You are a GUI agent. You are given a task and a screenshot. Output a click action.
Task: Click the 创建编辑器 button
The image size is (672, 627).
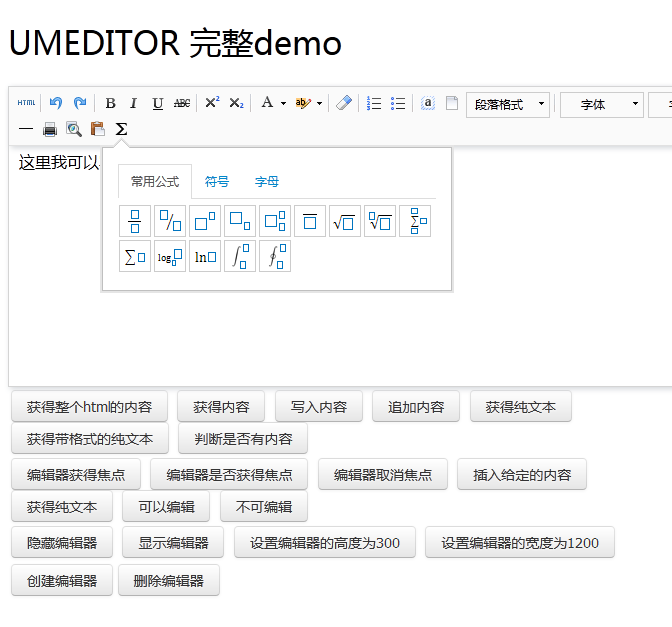[62, 580]
